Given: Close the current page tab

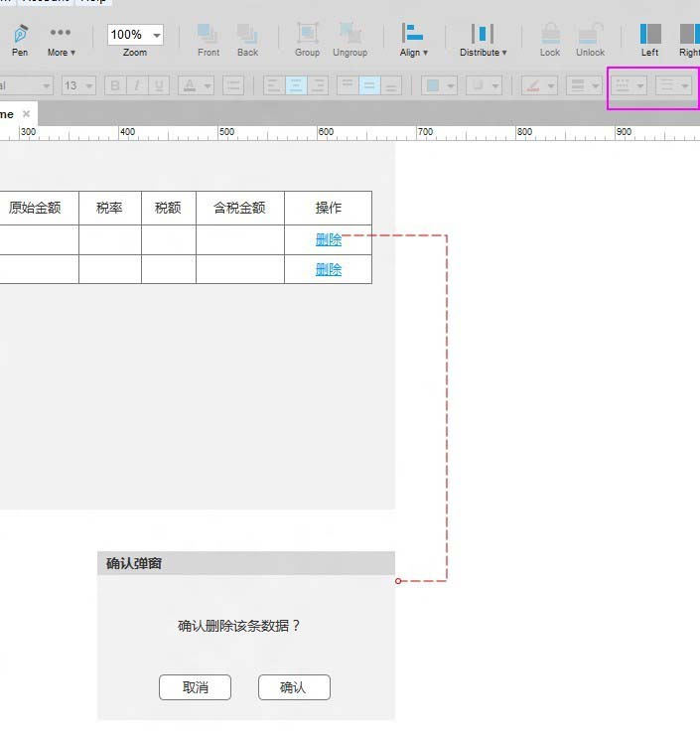Looking at the screenshot, I should pyautogui.click(x=27, y=114).
